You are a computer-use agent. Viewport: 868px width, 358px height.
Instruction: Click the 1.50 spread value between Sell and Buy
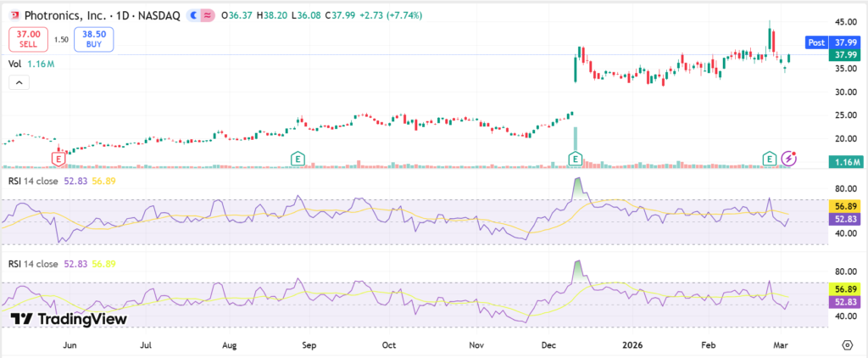point(61,39)
